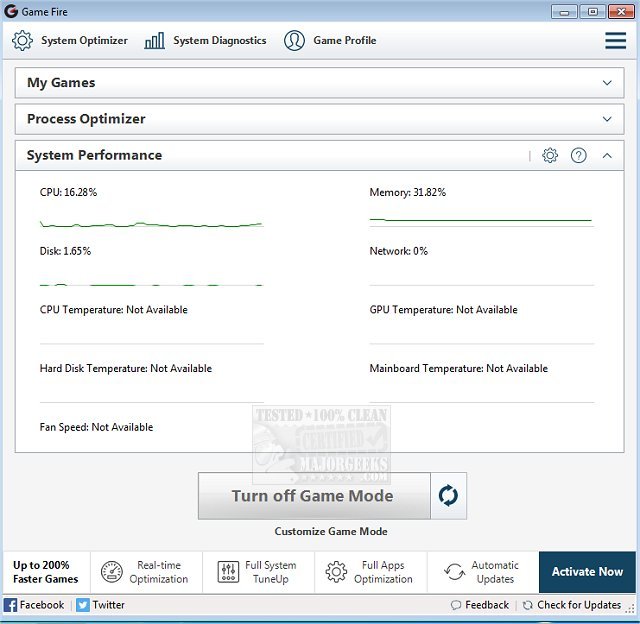This screenshot has height=624, width=640.
Task: Click the Game Profile user icon
Action: pyautogui.click(x=294, y=40)
